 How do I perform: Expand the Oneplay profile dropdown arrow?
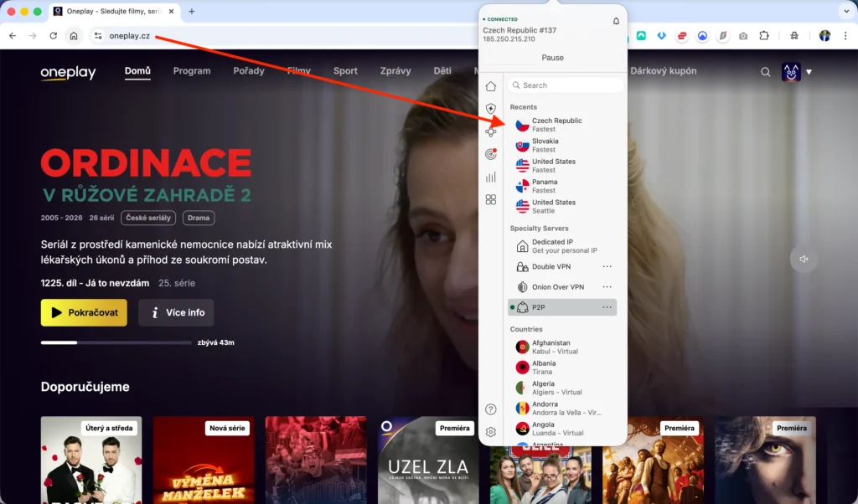pos(809,72)
